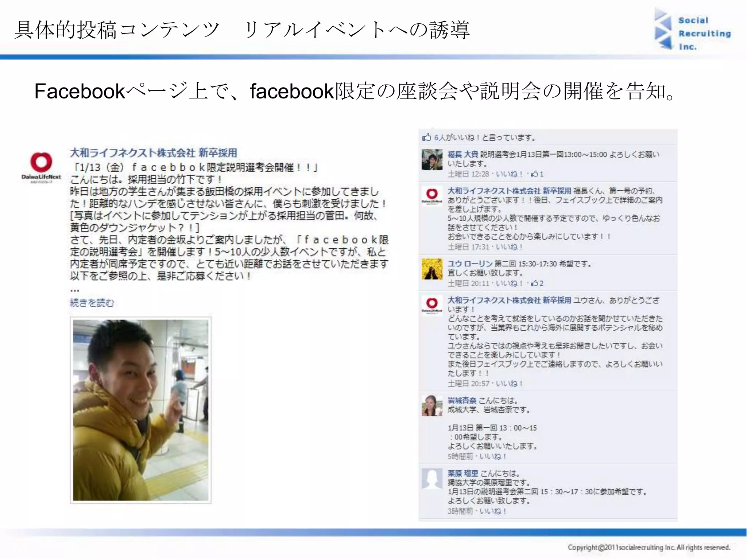Click timestamp 土曜日 17:31
Image resolution: width=747 pixels, height=560 pixels.
[468, 247]
